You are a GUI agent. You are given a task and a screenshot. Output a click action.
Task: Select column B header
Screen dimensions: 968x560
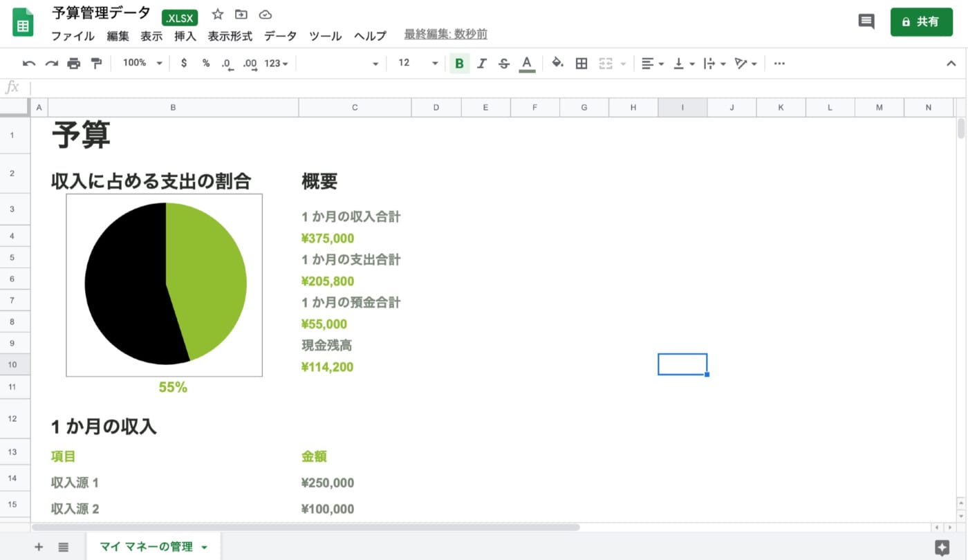click(x=173, y=107)
